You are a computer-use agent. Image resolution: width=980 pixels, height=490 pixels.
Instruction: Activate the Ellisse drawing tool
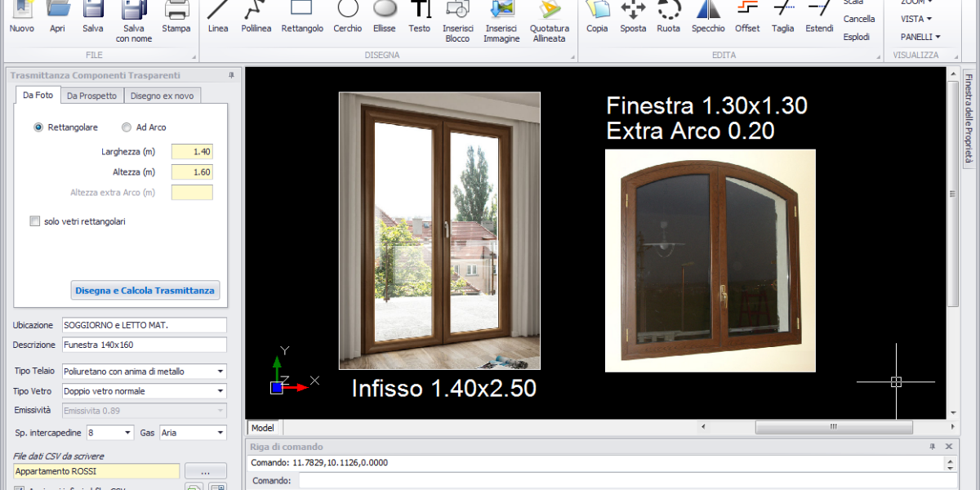385,16
